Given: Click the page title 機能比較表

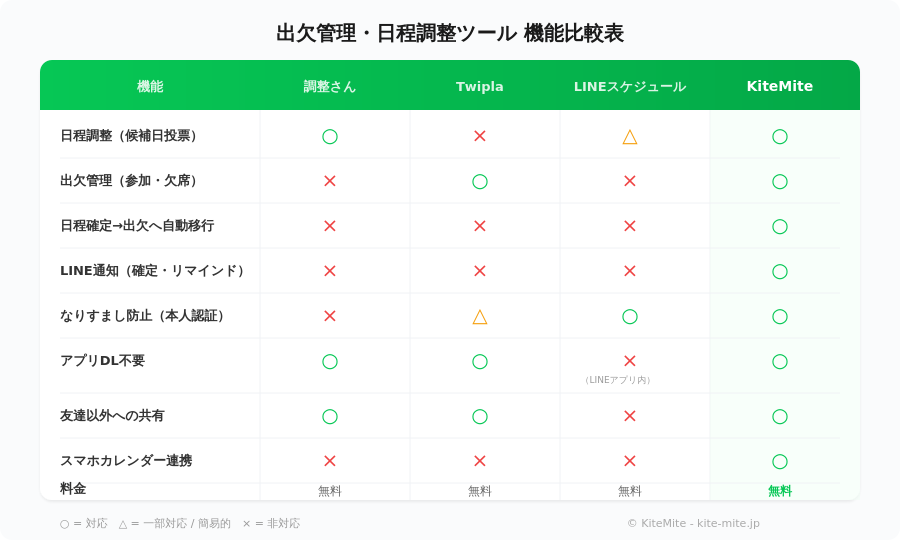Looking at the screenshot, I should pyautogui.click(x=450, y=33).
